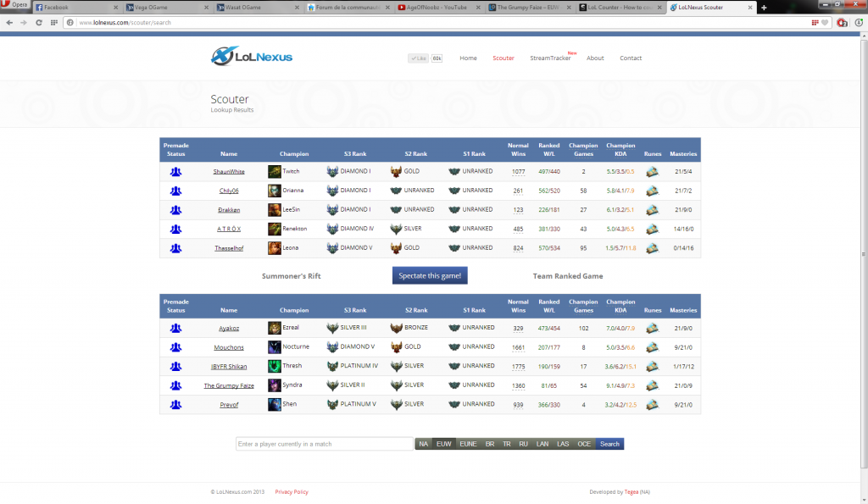
Task: Open the Opera menu button
Action: click(15, 5)
